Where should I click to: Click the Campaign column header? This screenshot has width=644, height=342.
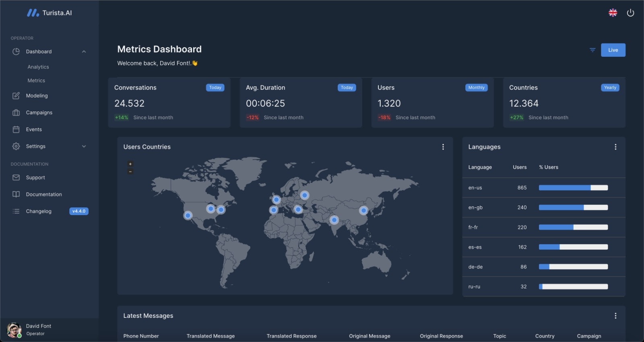589,336
